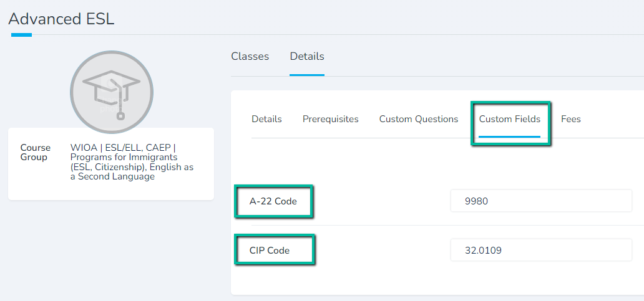Click the blue underline beneath Advanced ESL
644x301 pixels.
click(x=21, y=35)
